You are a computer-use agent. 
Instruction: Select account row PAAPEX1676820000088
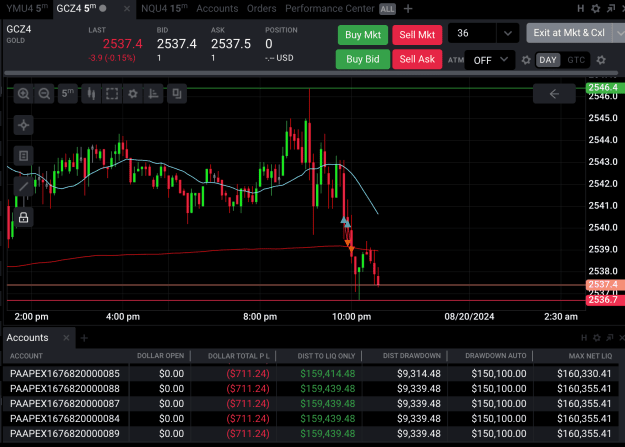point(311,388)
